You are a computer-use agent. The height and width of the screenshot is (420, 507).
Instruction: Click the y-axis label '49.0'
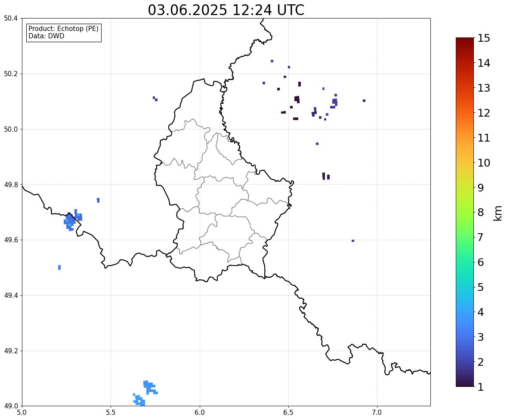coord(10,406)
